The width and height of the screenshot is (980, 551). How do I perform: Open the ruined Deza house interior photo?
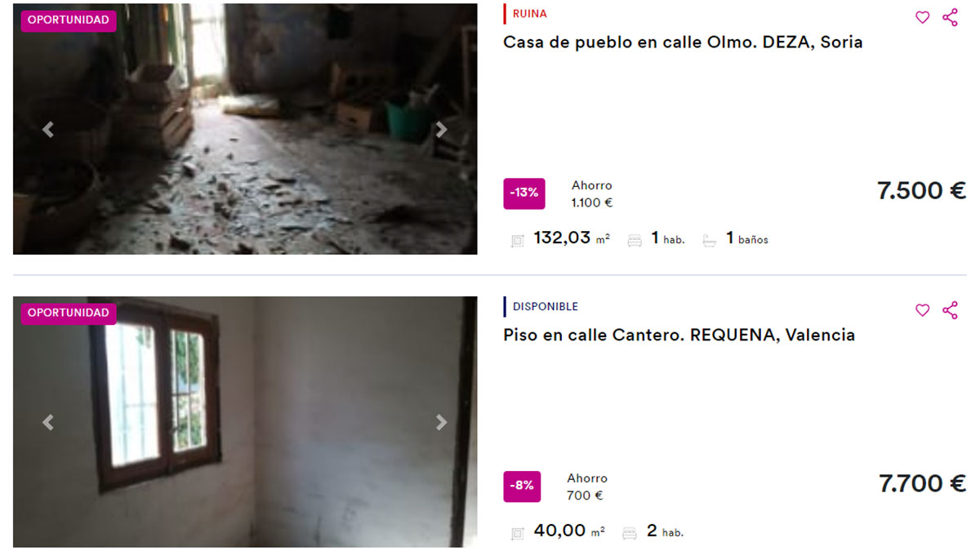(x=245, y=129)
